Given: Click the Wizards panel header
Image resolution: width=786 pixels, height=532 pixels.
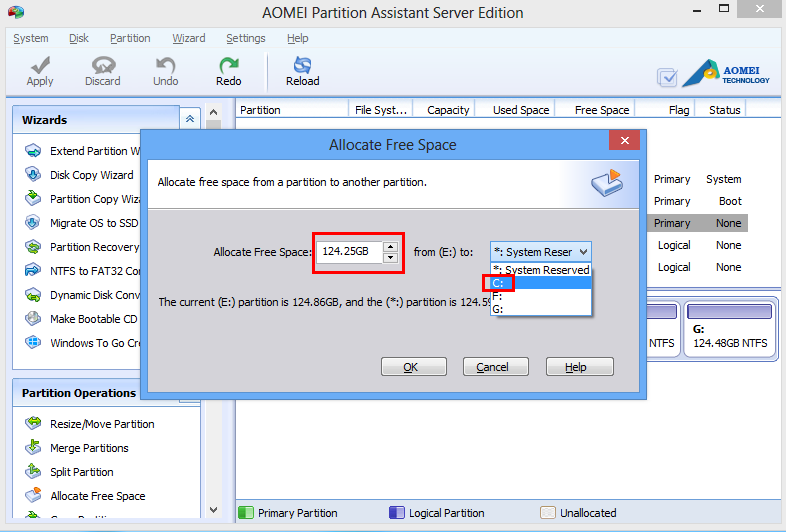Looking at the screenshot, I should (96, 120).
